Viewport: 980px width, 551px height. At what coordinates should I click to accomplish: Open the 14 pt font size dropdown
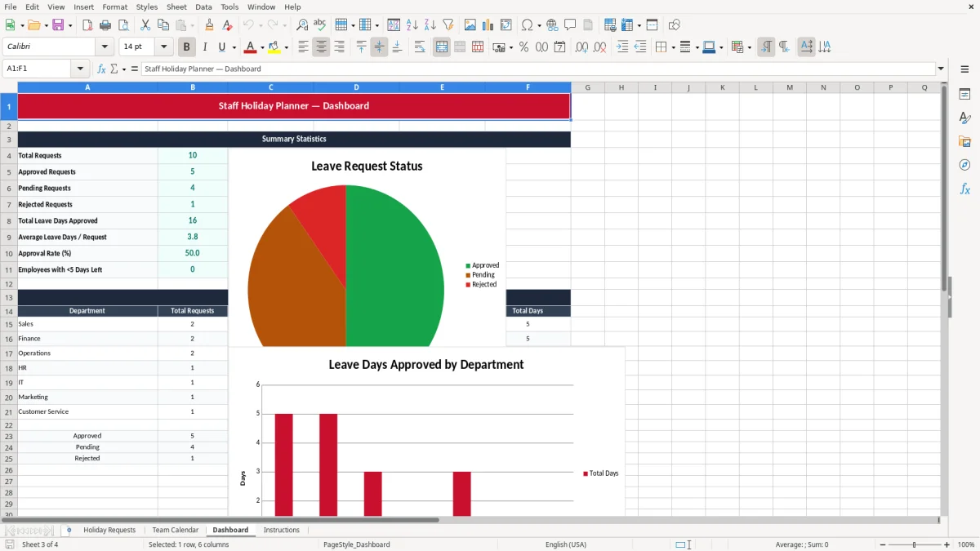coord(163,47)
